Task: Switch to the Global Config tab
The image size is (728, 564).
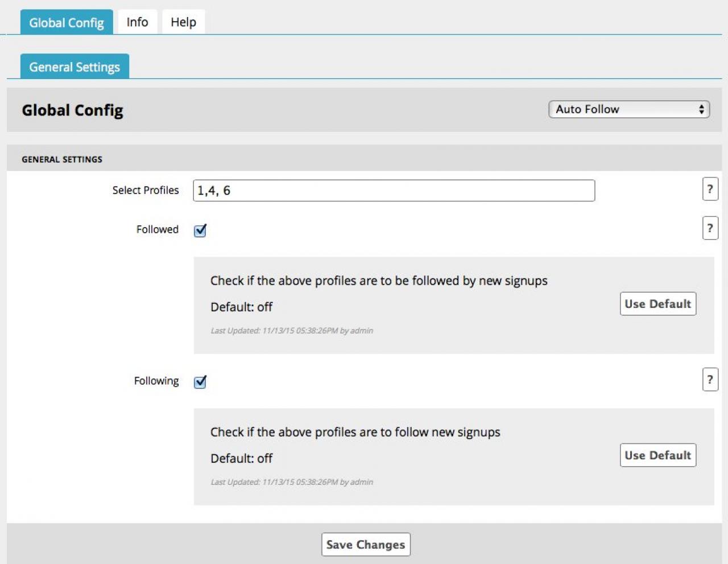Action: [67, 23]
